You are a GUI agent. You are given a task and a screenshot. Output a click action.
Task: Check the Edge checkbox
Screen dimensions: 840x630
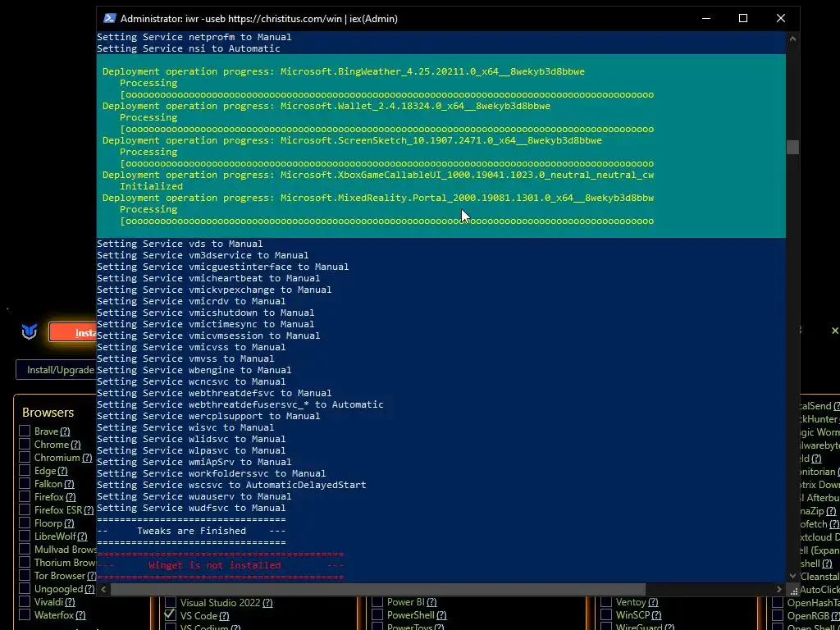25,470
